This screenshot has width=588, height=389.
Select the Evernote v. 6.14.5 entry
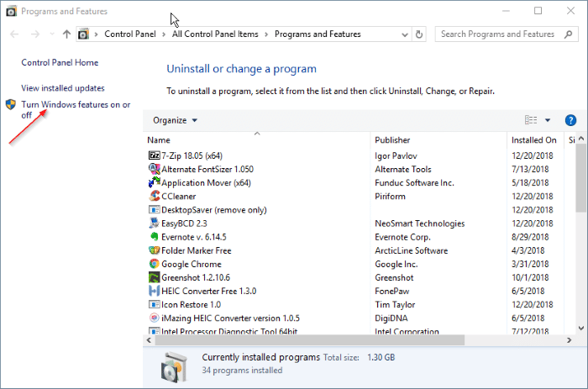(193, 237)
